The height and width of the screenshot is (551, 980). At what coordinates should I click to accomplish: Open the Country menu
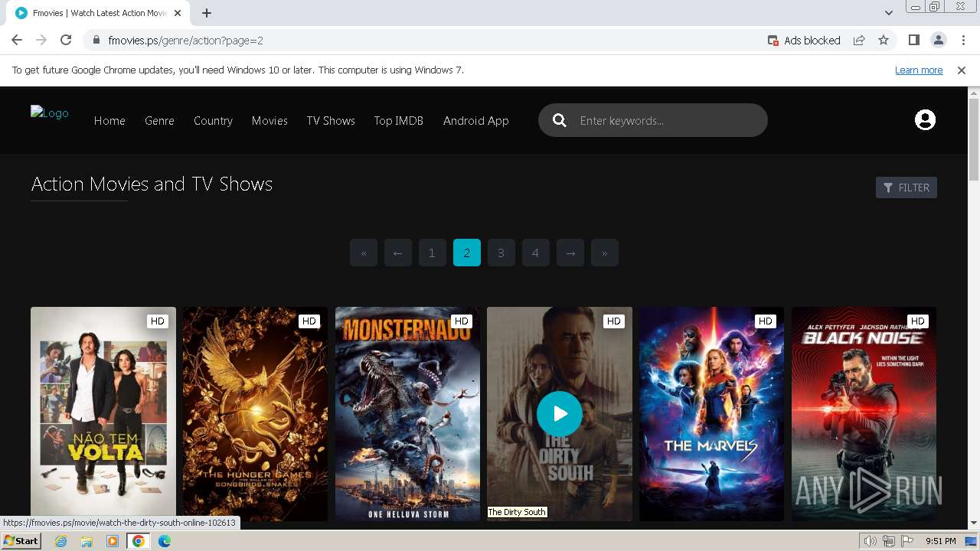[x=213, y=120]
